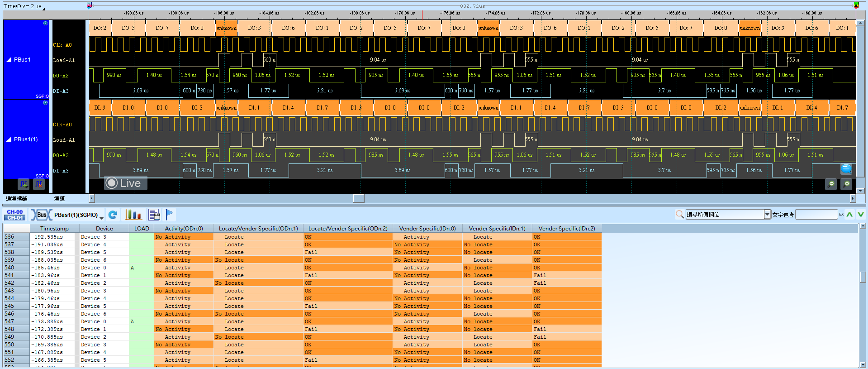This screenshot has width=868, height=369.
Task: Collapse the PBus1 channel group
Action: 9,59
